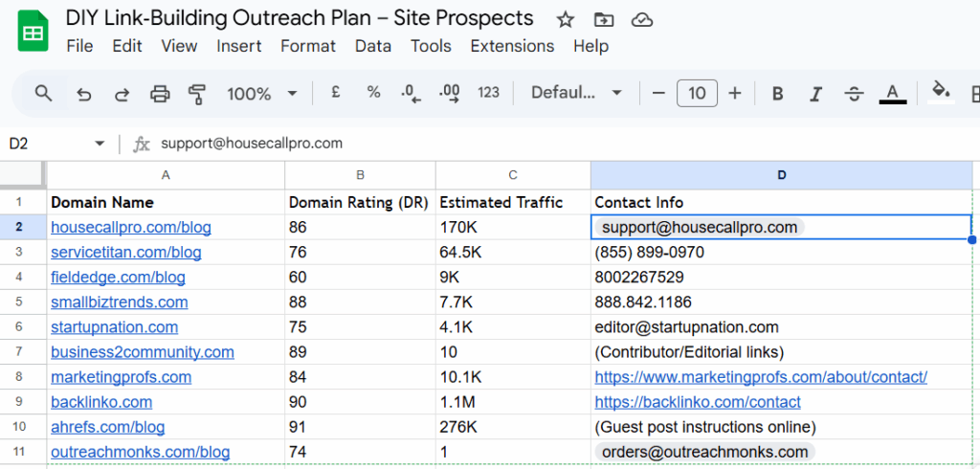
Task: Open the Format menu
Action: 308,46
